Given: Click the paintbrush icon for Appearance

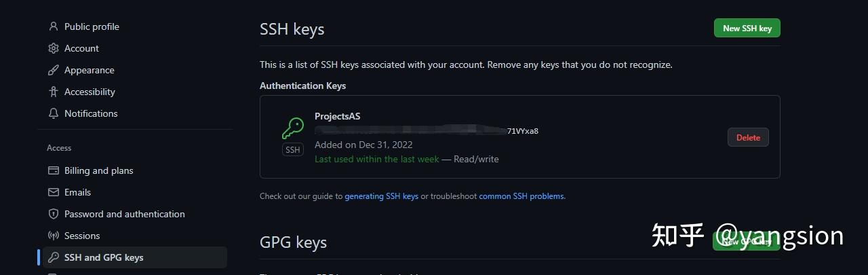Looking at the screenshot, I should (53, 70).
